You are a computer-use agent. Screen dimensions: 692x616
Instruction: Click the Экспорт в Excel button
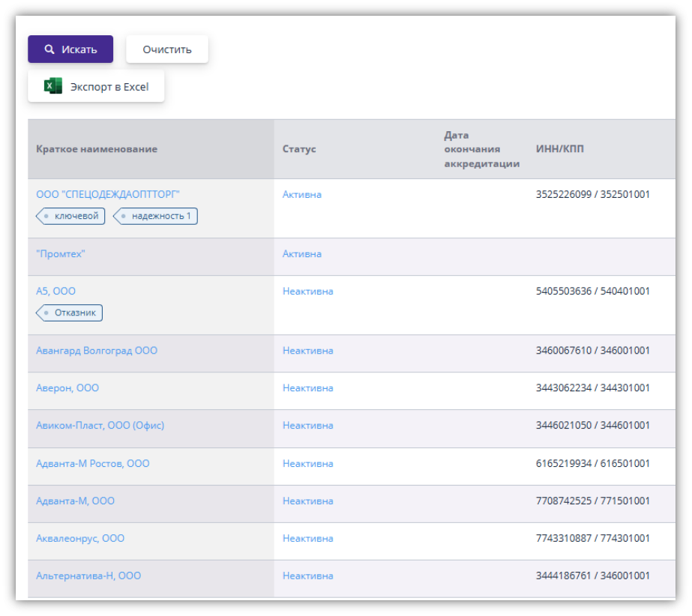pos(96,86)
